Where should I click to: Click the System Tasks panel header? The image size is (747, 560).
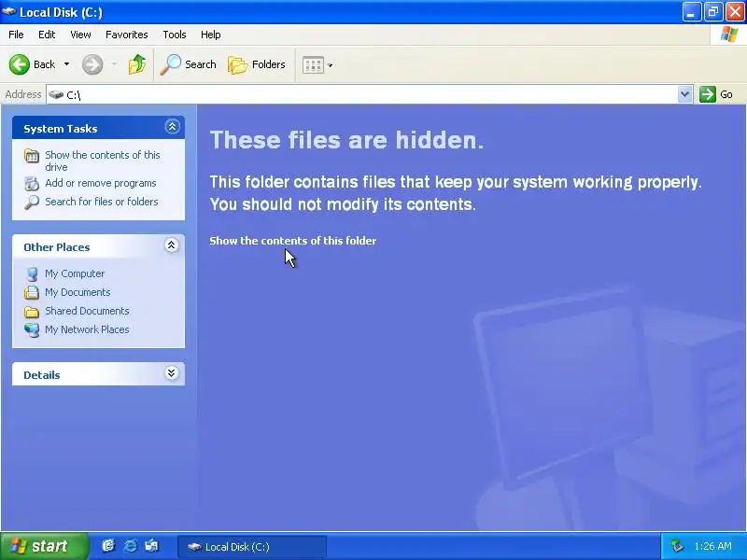(98, 128)
